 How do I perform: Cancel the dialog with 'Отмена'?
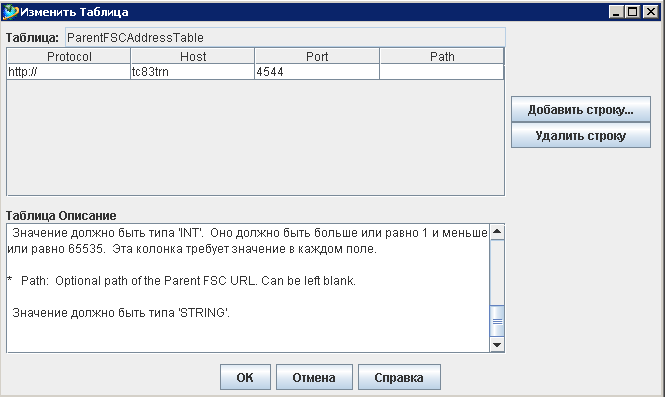point(314,377)
